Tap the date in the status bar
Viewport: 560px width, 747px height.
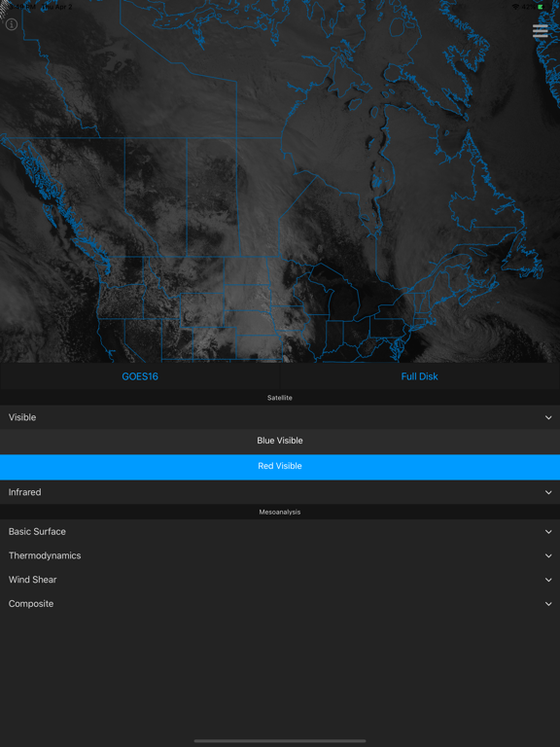click(56, 7)
